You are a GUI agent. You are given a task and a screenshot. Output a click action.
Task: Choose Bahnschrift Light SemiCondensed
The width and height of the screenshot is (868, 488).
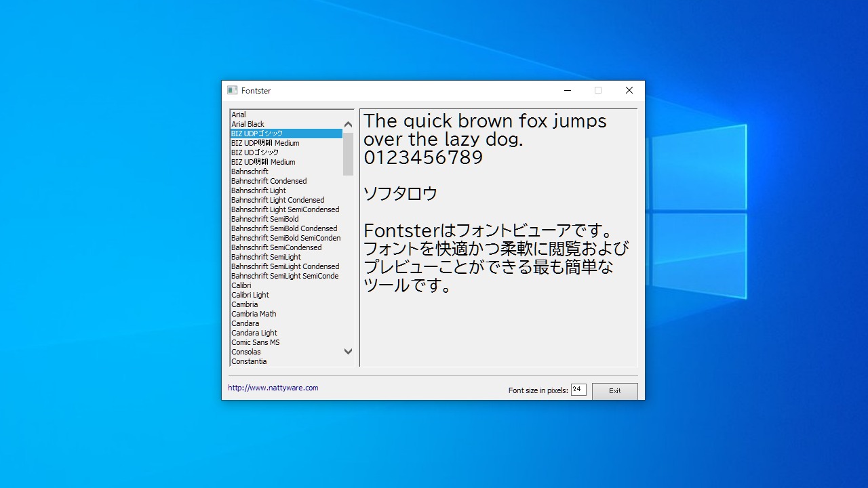tap(286, 209)
